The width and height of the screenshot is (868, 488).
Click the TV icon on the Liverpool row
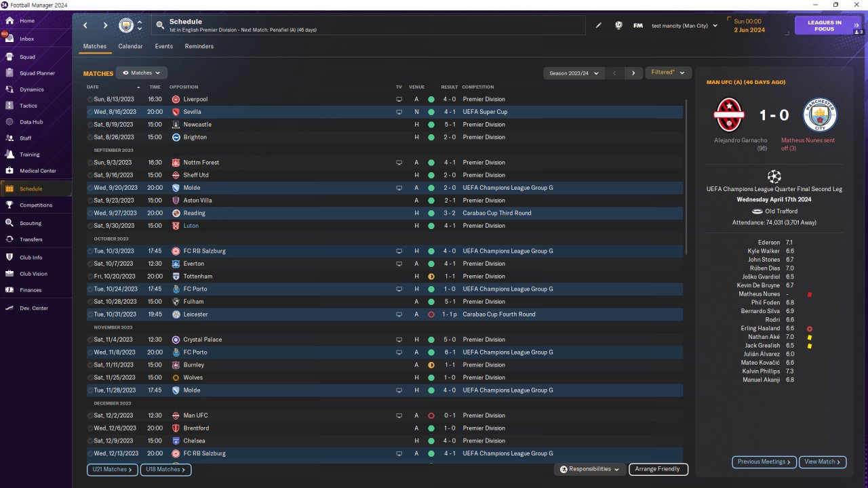(x=399, y=100)
